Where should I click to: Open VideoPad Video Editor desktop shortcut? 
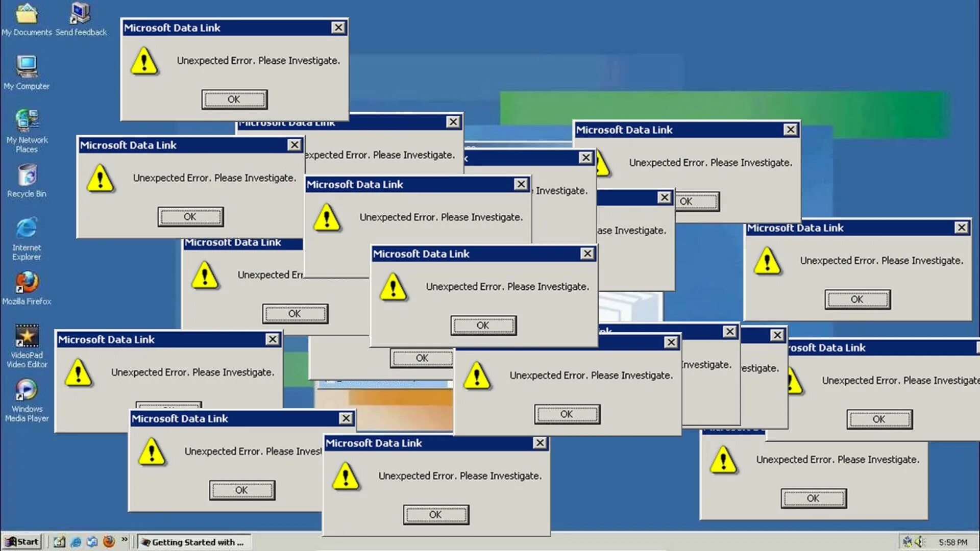click(x=27, y=337)
